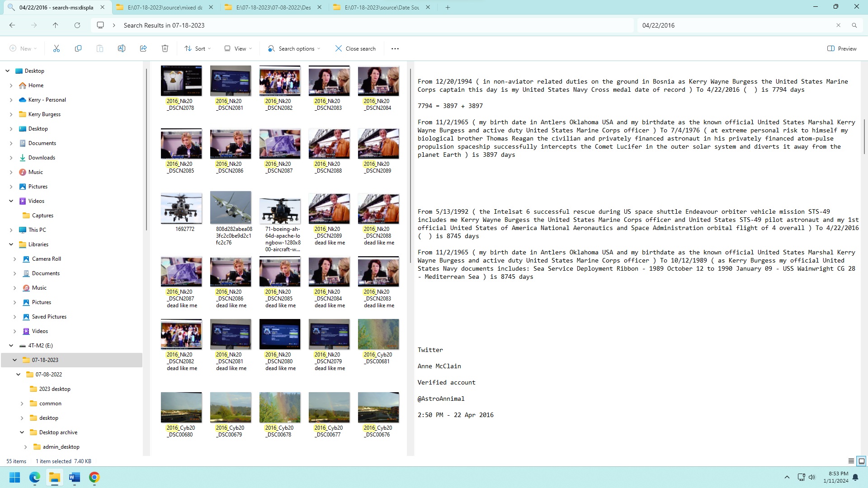This screenshot has width=868, height=488.
Task: Click the Delete trash icon
Action: (165, 49)
